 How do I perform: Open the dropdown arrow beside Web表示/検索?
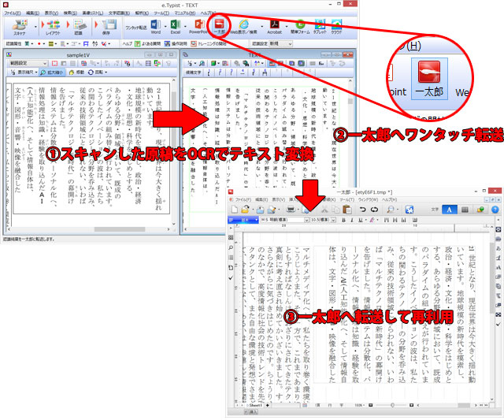point(261,26)
